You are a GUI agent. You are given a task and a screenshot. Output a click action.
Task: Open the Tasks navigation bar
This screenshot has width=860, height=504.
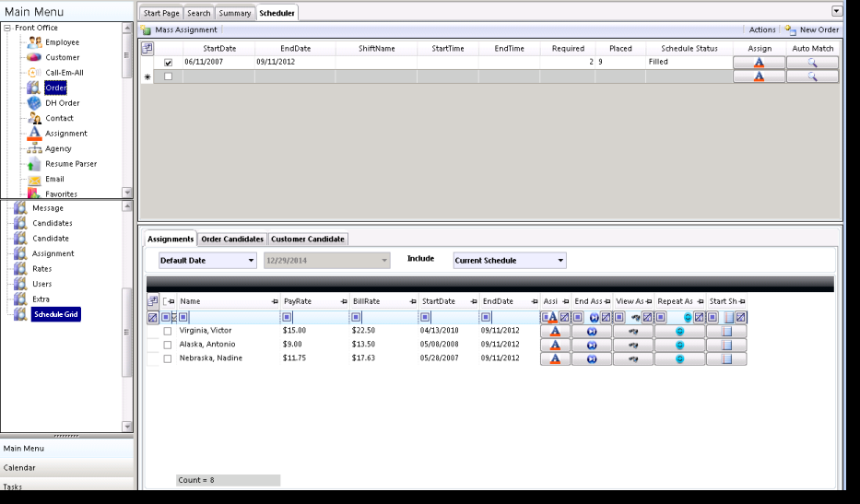pos(66,485)
